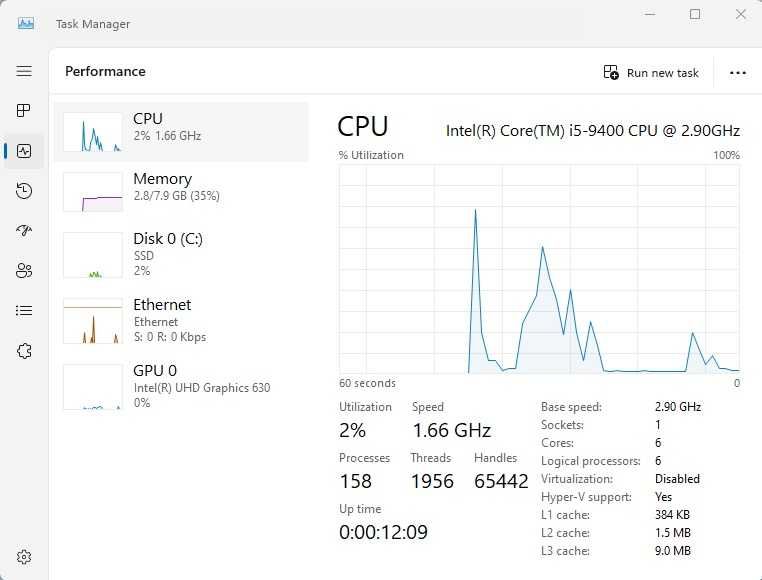View the Ethernet performance graph

[181, 320]
